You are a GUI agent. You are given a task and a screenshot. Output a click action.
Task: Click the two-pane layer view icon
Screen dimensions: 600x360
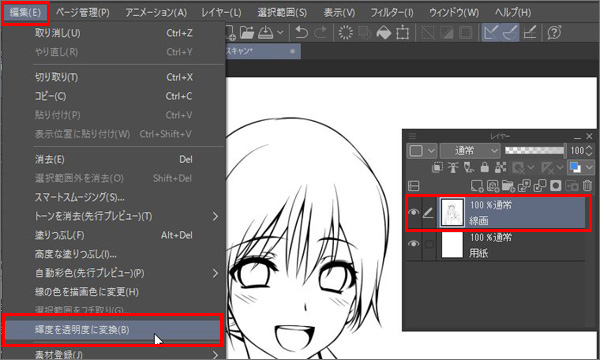click(414, 186)
